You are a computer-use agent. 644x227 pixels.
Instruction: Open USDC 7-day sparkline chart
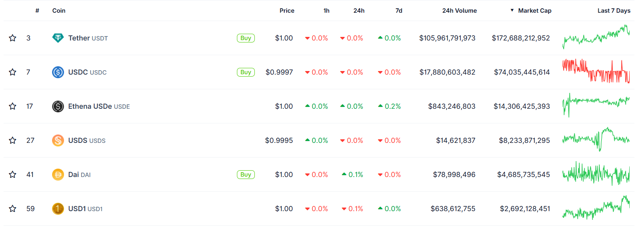[596, 72]
